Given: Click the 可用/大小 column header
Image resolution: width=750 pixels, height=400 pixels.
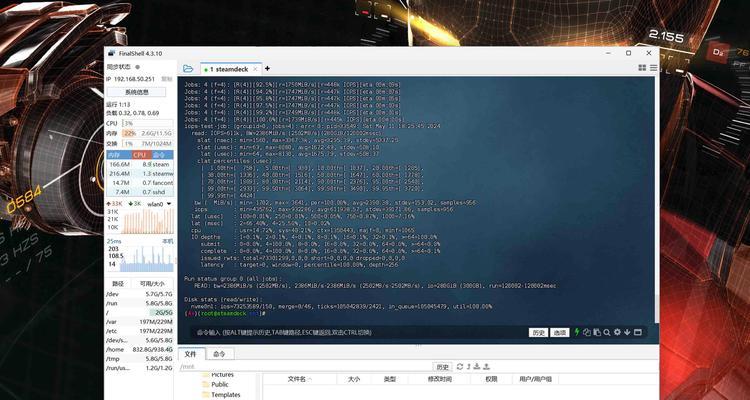Looking at the screenshot, I should [x=153, y=283].
